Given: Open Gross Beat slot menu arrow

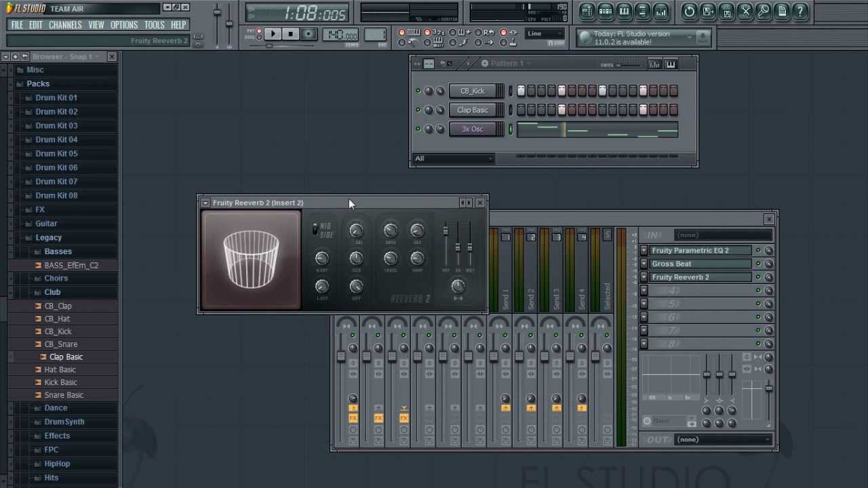Looking at the screenshot, I should point(644,264).
